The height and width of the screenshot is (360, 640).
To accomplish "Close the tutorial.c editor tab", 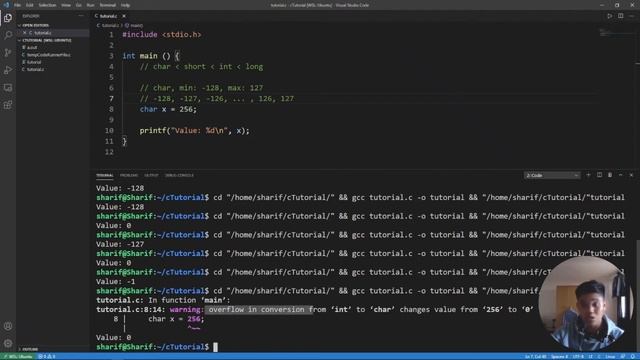I will click(124, 16).
